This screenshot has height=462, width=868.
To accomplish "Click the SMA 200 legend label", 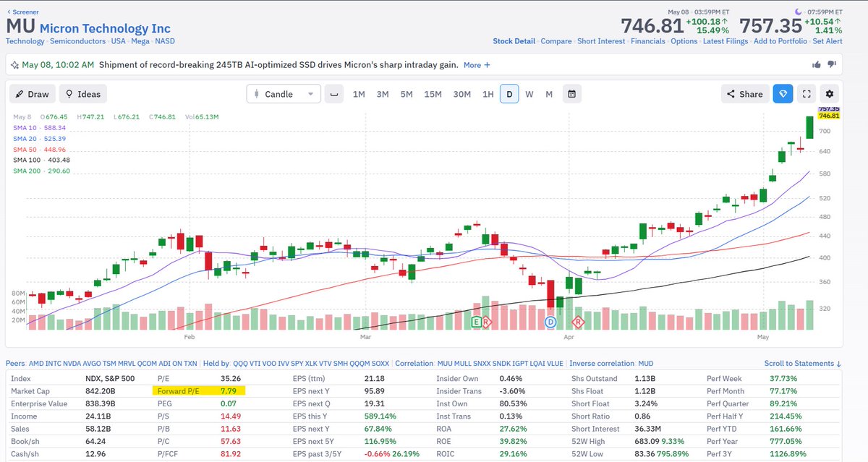I will (27, 171).
